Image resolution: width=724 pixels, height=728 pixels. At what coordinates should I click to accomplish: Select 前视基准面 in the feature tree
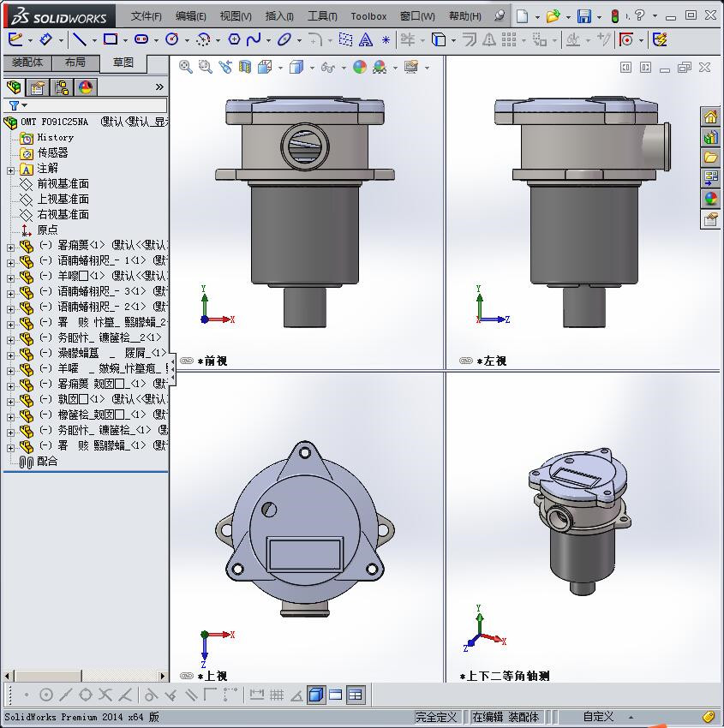pos(63,184)
